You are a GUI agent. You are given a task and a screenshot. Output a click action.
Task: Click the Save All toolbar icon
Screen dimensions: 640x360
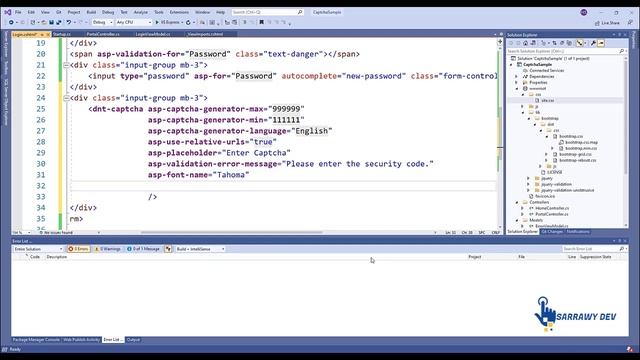click(58, 22)
